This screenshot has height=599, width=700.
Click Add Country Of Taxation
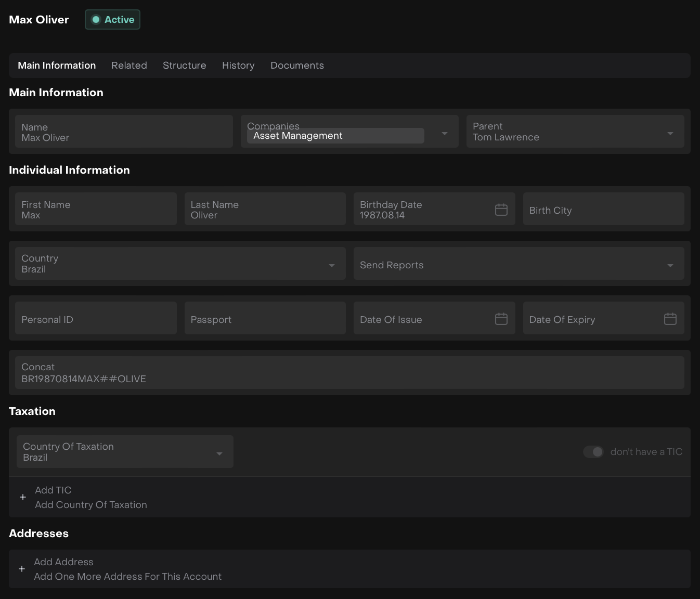coord(91,505)
